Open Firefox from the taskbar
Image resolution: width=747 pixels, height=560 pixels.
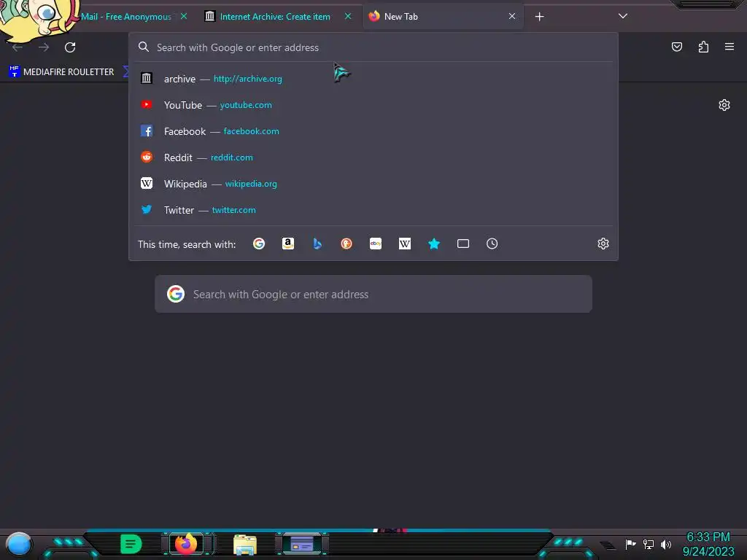tap(186, 544)
